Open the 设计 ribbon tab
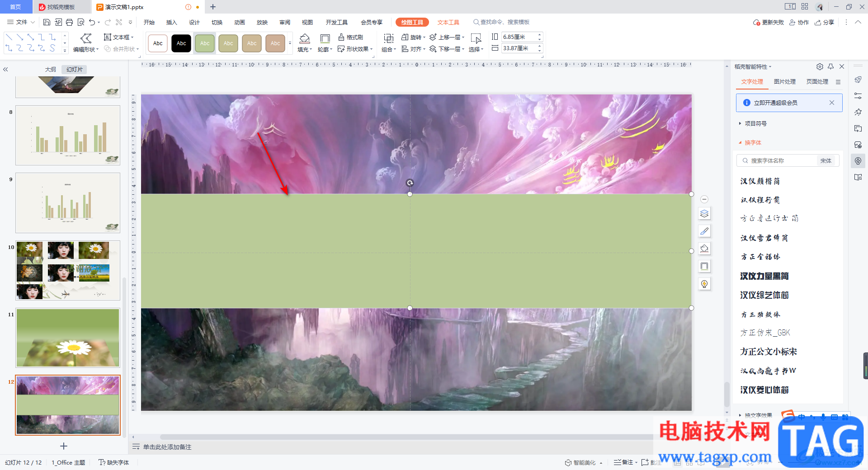This screenshot has width=868, height=470. tap(194, 22)
